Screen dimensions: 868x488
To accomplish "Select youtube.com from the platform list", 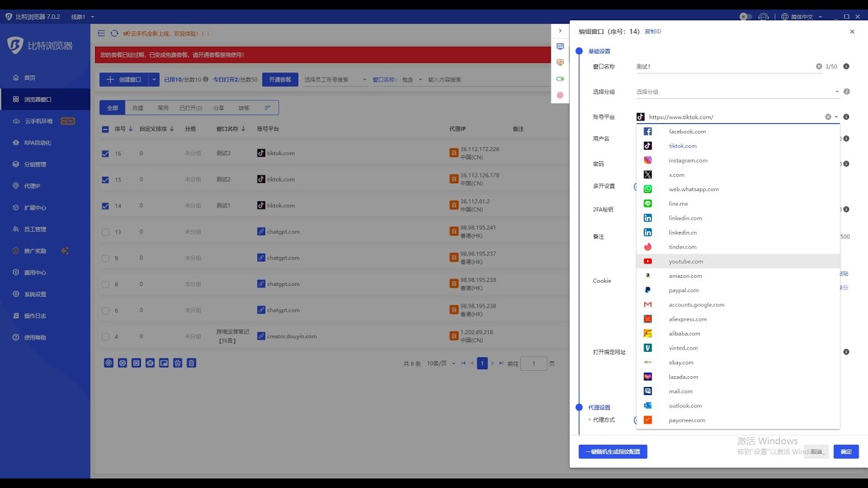I will pyautogui.click(x=686, y=262).
